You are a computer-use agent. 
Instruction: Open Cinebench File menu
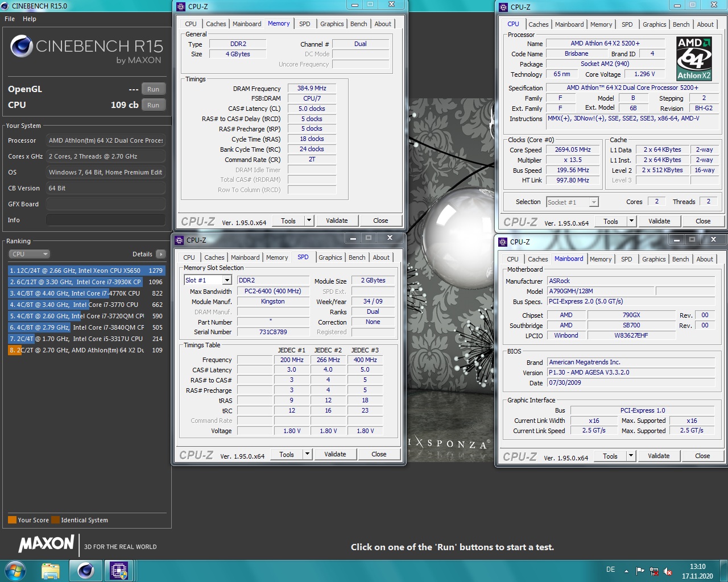point(10,19)
